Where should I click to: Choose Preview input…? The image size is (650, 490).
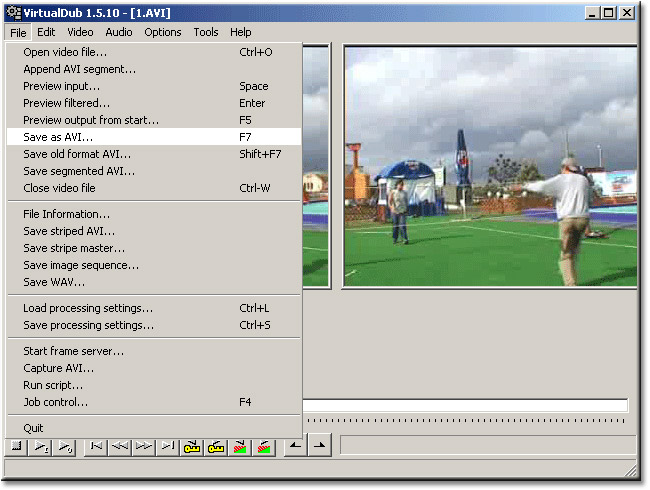(154, 86)
